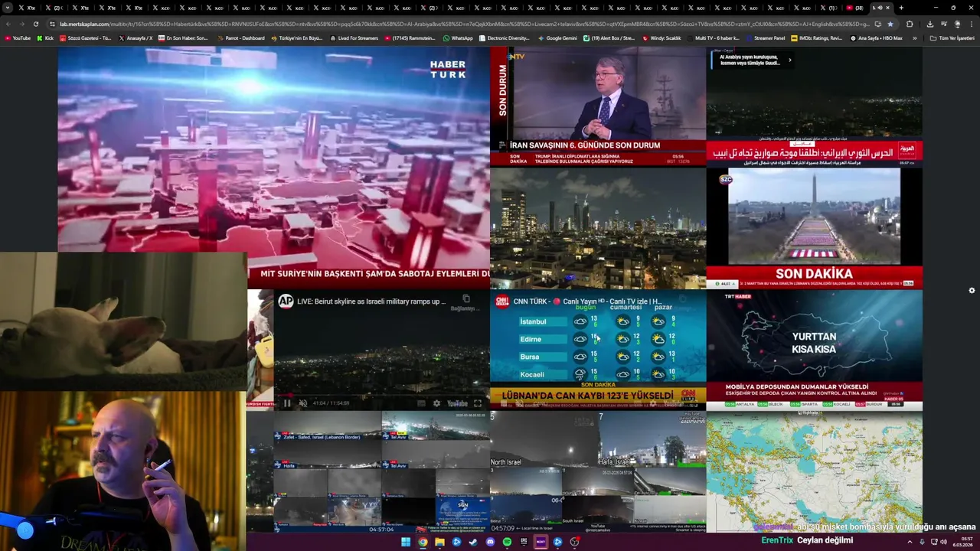Open the WhatsApp bookmark
980x551 pixels.
(x=458, y=37)
